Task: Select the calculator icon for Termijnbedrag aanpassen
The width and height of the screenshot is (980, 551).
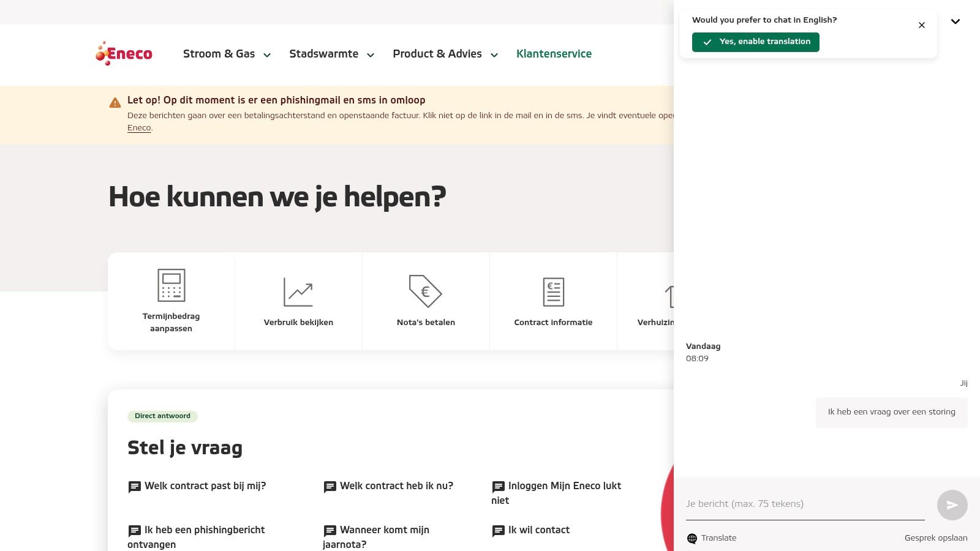Action: pyautogui.click(x=171, y=284)
